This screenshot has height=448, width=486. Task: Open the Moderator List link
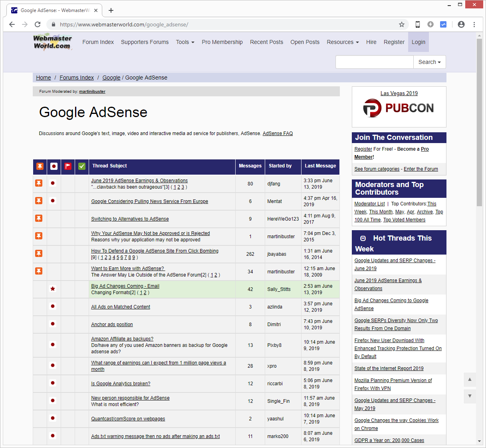pos(370,204)
